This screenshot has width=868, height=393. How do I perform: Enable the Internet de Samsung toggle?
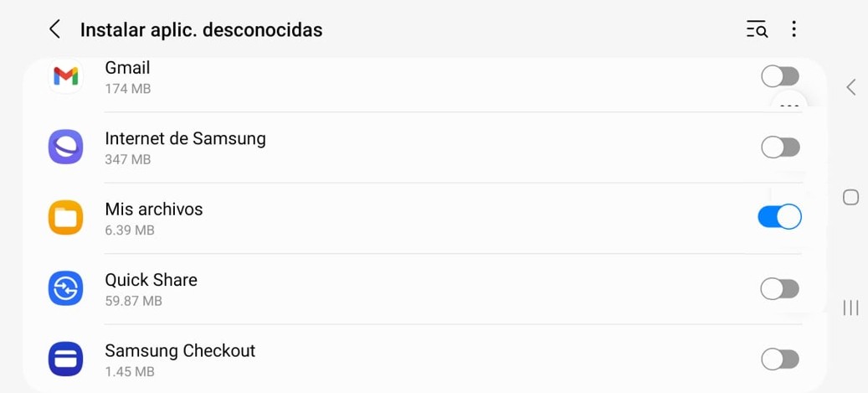coord(780,147)
